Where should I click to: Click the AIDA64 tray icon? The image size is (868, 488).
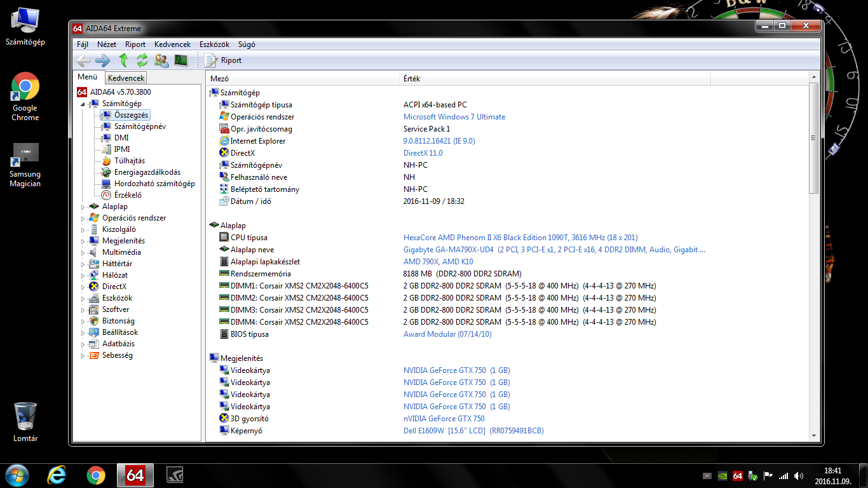[x=738, y=475]
